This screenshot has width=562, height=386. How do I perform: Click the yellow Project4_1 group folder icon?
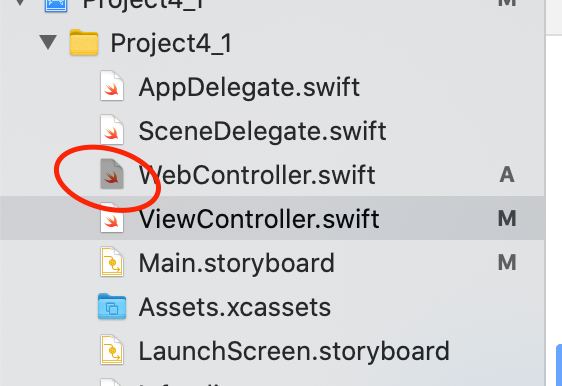(x=84, y=43)
